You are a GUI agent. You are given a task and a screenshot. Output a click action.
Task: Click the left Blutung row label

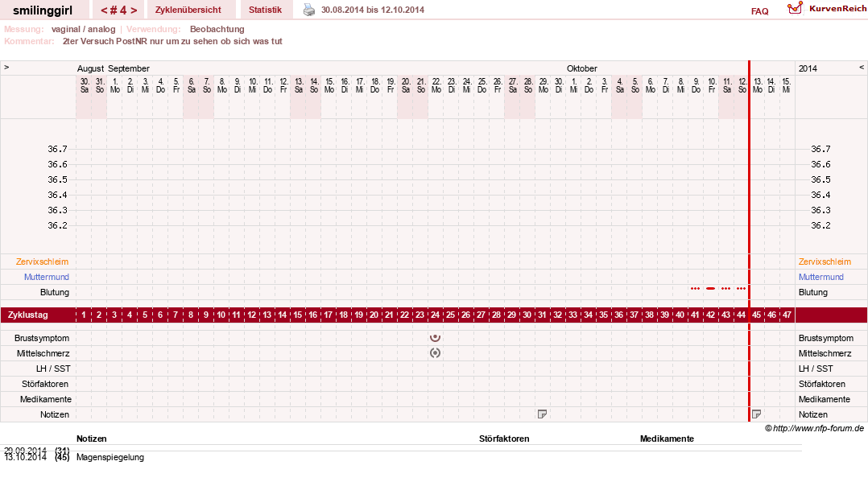point(55,292)
